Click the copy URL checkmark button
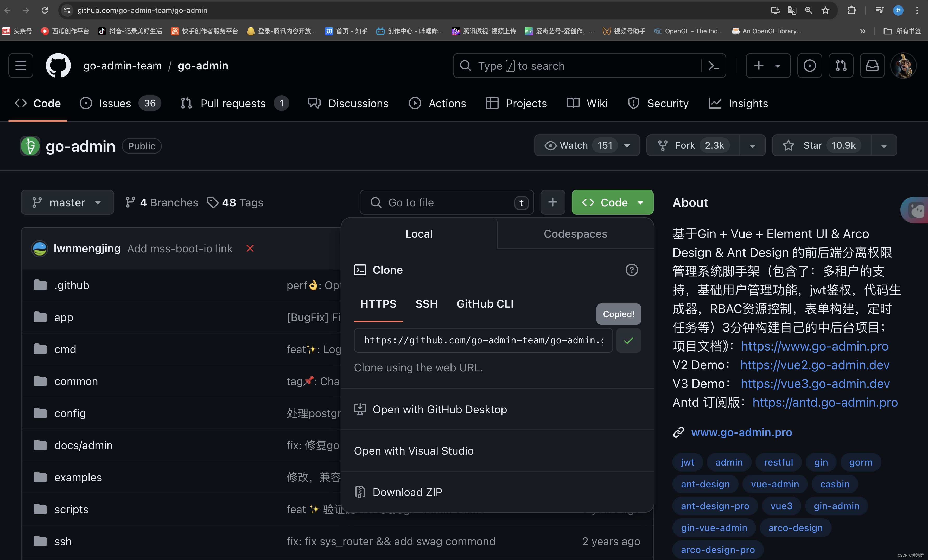The width and height of the screenshot is (928, 560). tap(628, 340)
